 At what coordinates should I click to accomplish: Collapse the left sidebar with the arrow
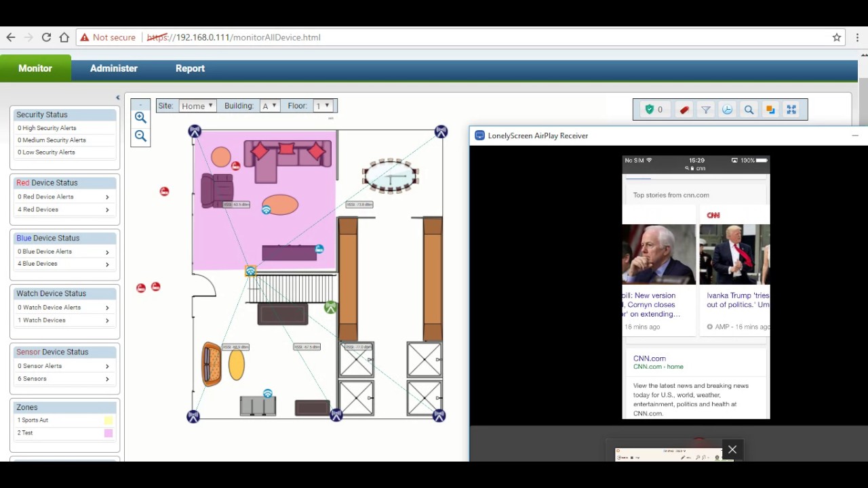[117, 98]
